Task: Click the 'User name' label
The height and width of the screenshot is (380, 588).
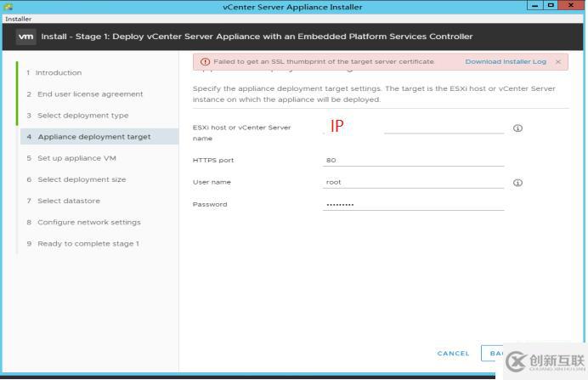Action: tap(212, 182)
